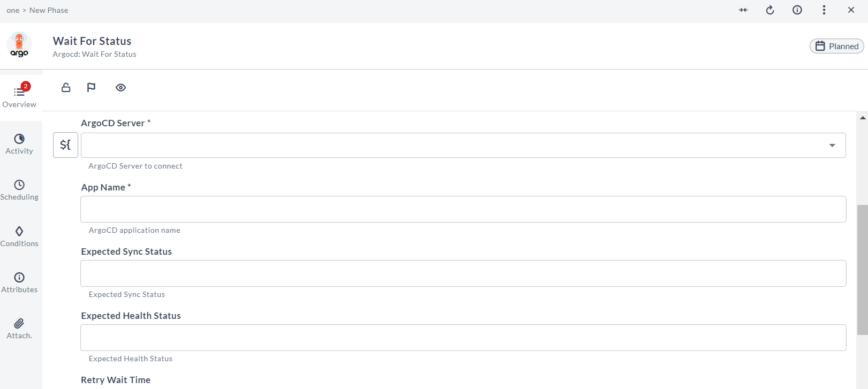Toggle the lock icon in toolbar

[x=66, y=87]
